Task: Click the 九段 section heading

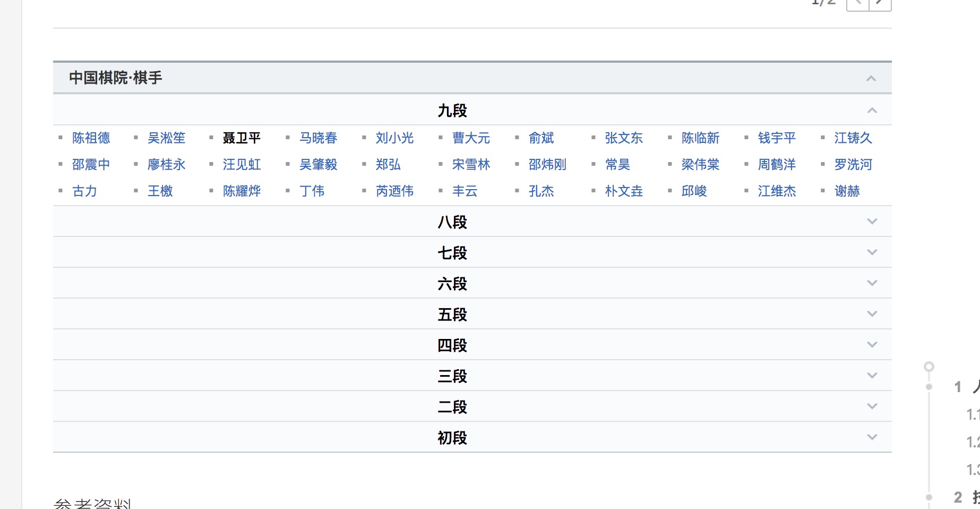Action: click(452, 111)
